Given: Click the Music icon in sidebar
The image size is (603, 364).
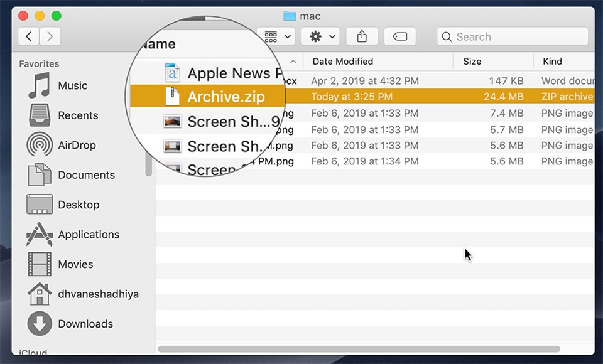Looking at the screenshot, I should point(39,86).
